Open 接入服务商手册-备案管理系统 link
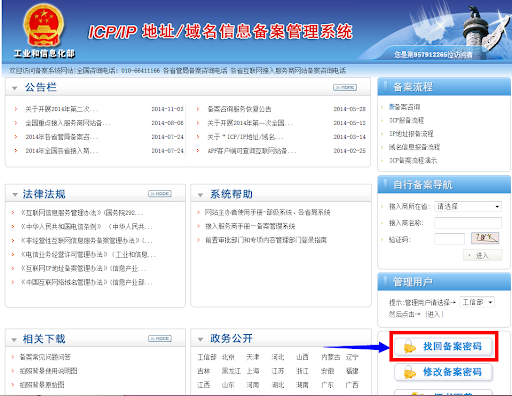 pos(250,226)
